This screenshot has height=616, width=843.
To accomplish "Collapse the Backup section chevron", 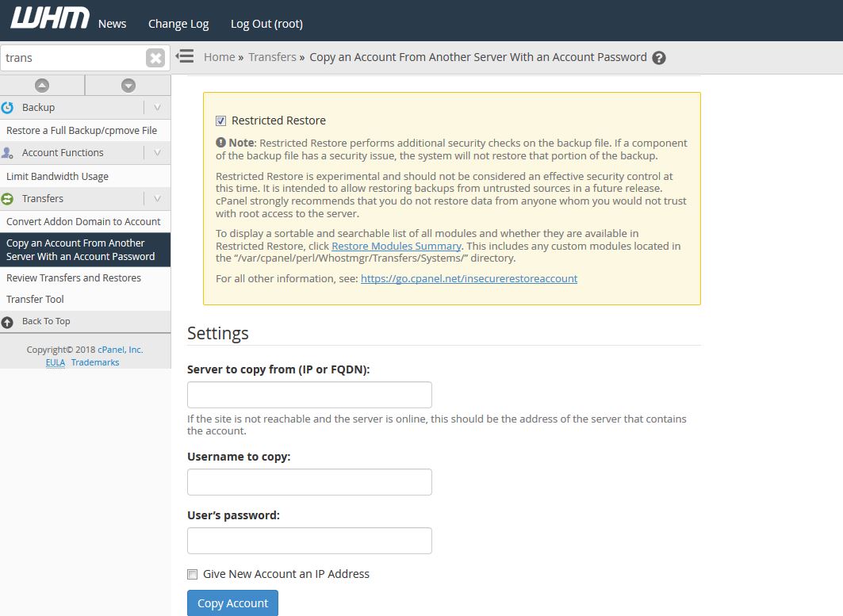I will point(157,108).
